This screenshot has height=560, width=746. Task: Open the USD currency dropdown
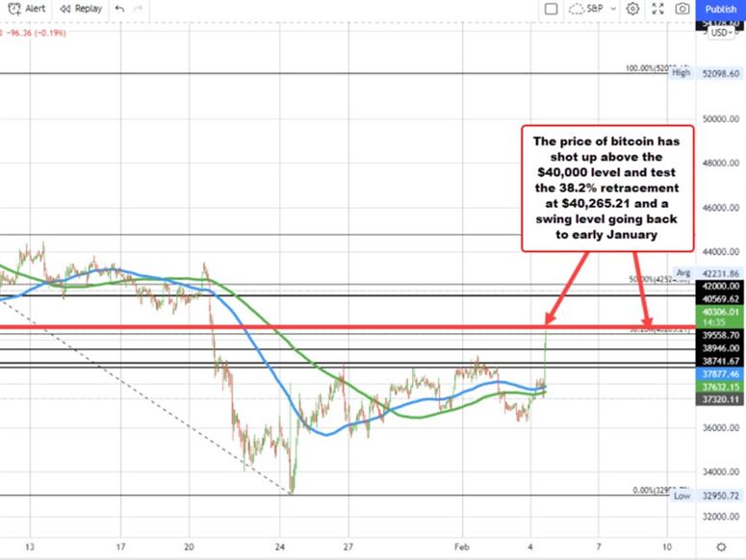(x=724, y=32)
